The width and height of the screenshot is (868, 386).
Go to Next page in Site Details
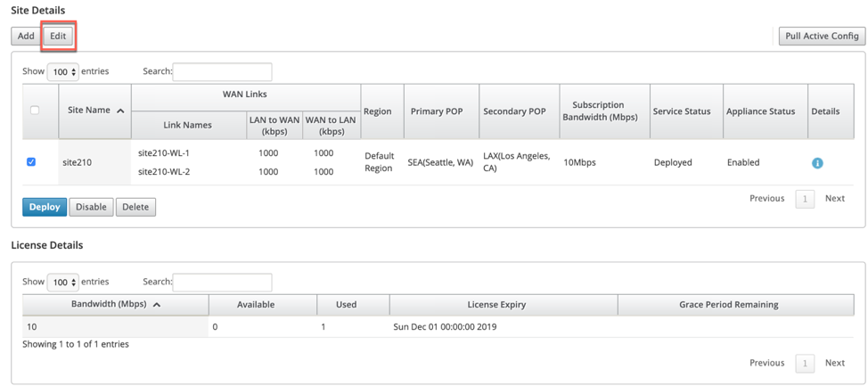pos(835,198)
